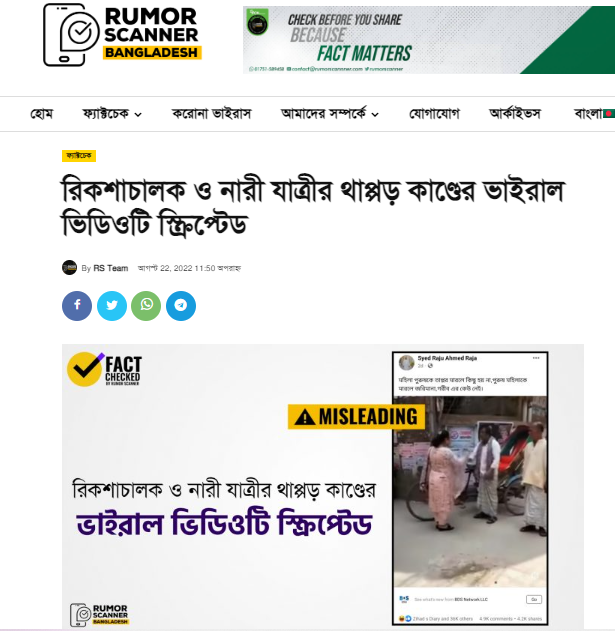Open the হোম menu item
This screenshot has height=631, width=615.
tap(42, 114)
